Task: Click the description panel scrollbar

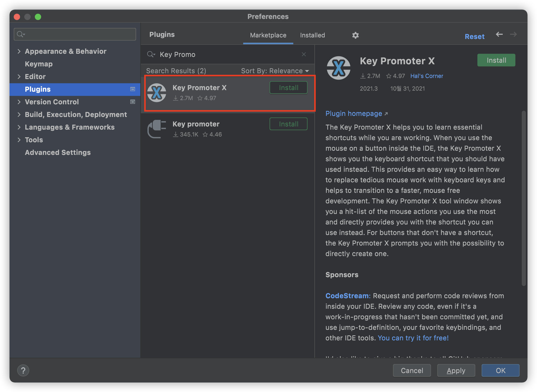Action: (x=524, y=198)
